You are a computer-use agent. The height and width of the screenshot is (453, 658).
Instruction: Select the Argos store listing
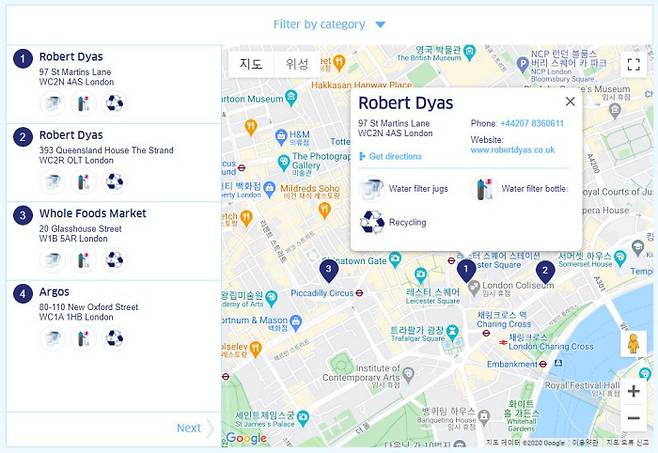pos(54,292)
